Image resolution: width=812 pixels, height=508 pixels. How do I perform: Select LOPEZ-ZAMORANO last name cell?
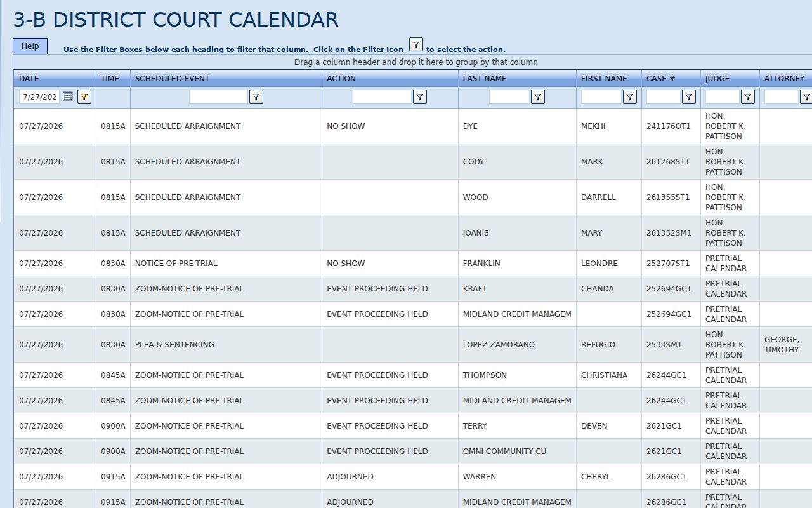pyautogui.click(x=517, y=345)
